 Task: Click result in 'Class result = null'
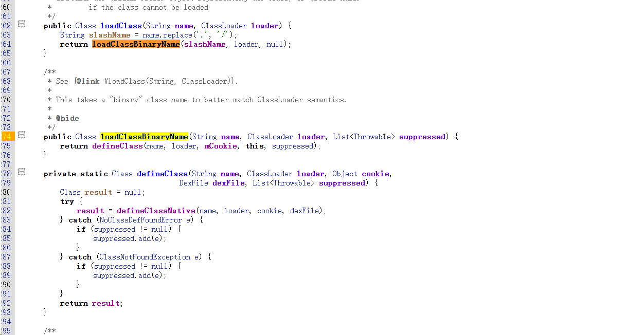[x=99, y=192]
